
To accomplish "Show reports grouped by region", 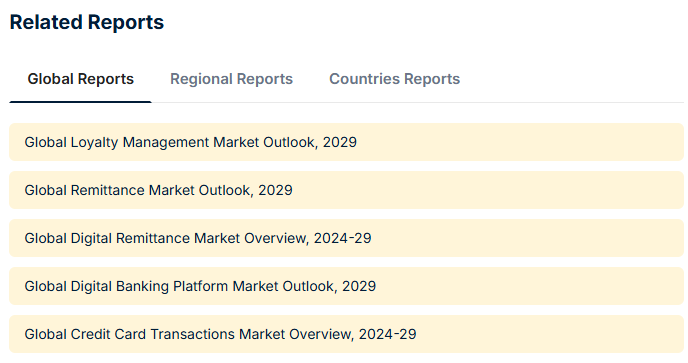I will (231, 79).
